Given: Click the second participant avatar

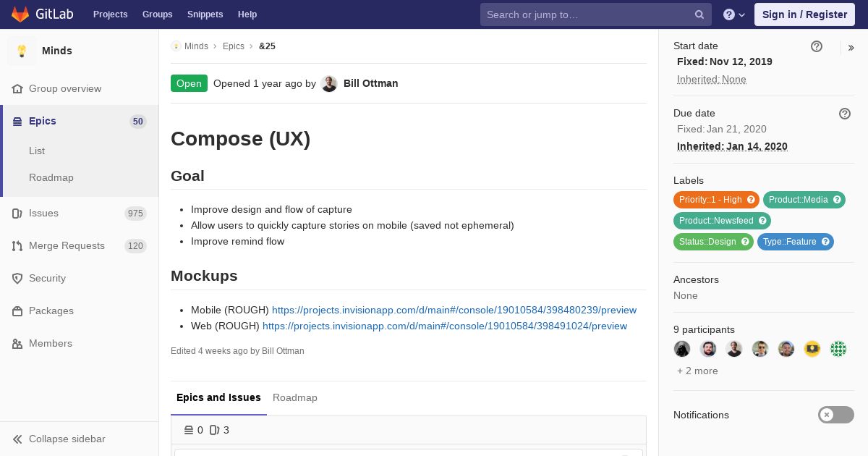Looking at the screenshot, I should coord(708,349).
